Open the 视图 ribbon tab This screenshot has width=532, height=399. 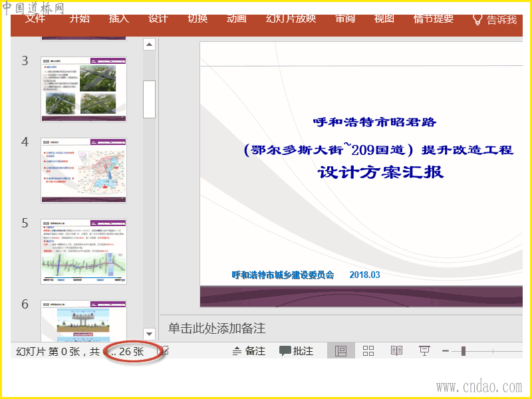click(x=384, y=19)
